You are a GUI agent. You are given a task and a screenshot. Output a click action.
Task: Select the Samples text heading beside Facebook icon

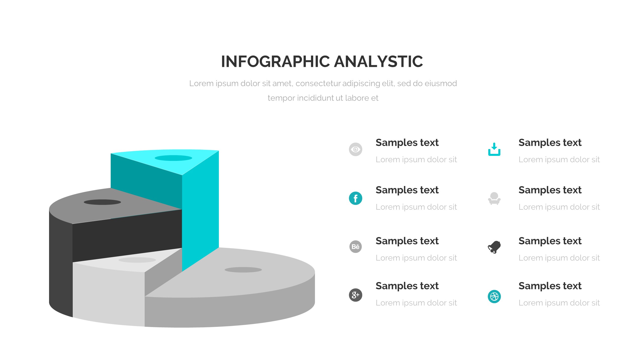point(407,190)
